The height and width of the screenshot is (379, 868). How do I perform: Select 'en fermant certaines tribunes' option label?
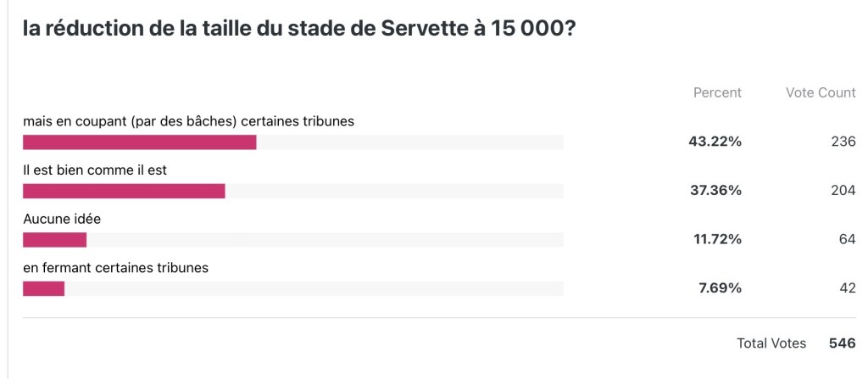point(115,268)
